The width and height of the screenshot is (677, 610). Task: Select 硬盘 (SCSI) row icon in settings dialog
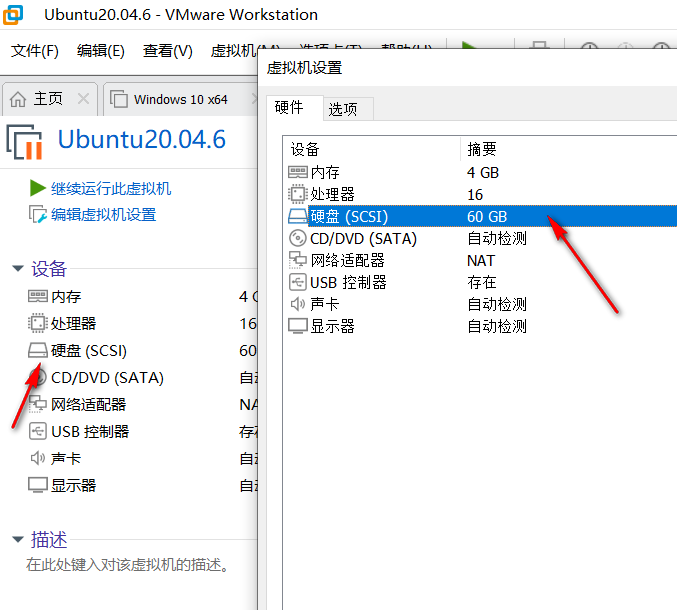click(x=297, y=216)
